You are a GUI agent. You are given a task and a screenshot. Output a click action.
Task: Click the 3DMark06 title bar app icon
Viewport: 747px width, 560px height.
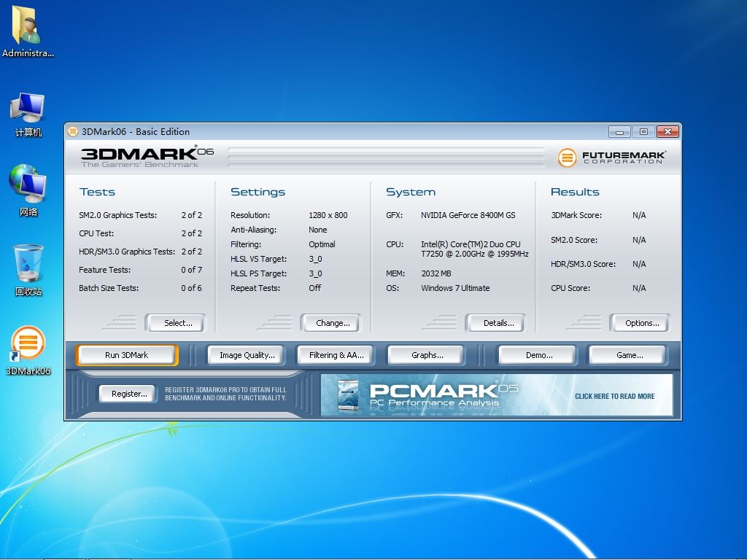click(x=73, y=131)
